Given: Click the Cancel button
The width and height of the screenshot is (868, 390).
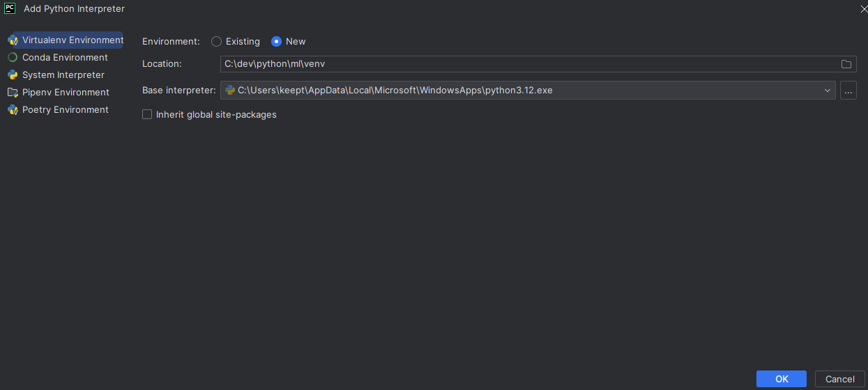Looking at the screenshot, I should click(839, 379).
